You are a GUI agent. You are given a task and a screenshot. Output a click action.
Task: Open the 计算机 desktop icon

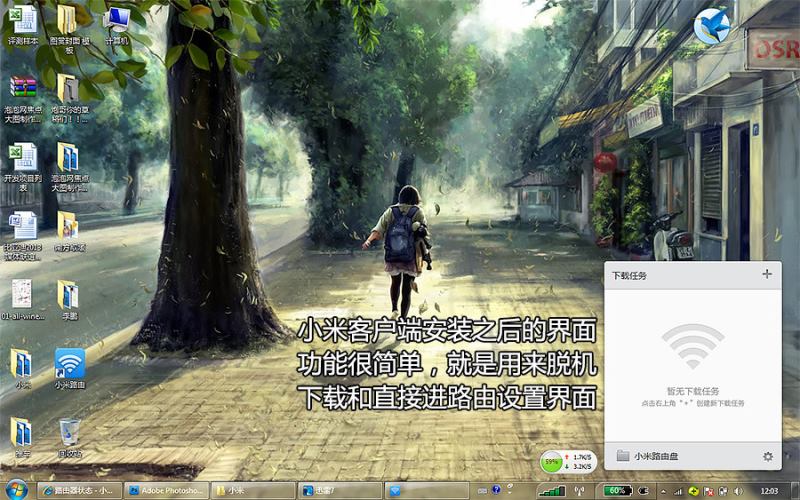tap(117, 26)
